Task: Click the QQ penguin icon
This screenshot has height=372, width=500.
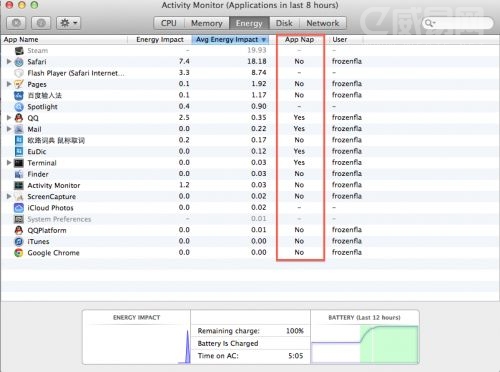Action: click(19, 118)
